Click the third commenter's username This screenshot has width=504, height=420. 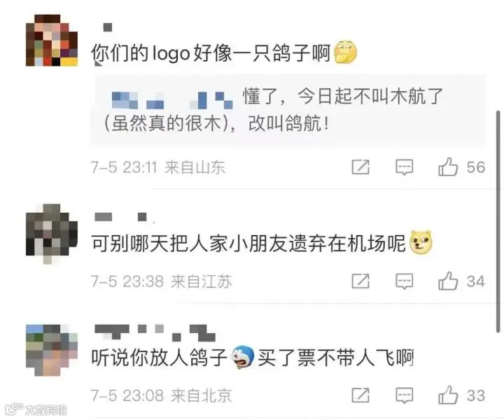click(x=155, y=332)
